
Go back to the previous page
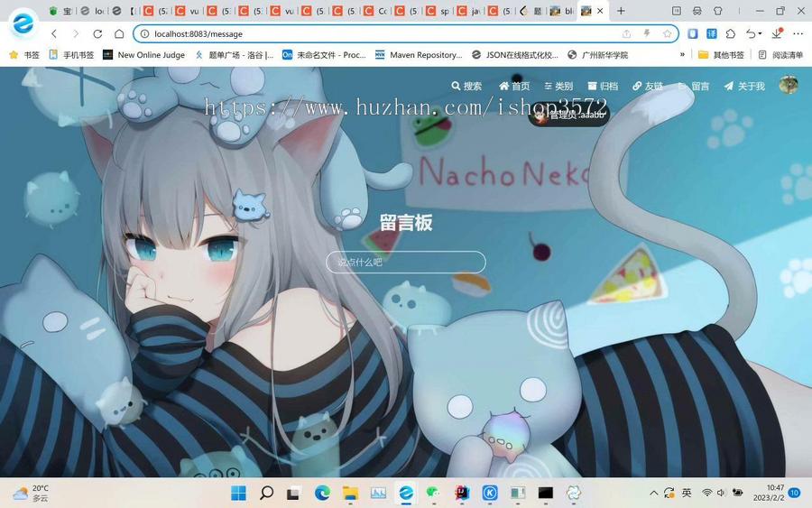(x=54, y=33)
